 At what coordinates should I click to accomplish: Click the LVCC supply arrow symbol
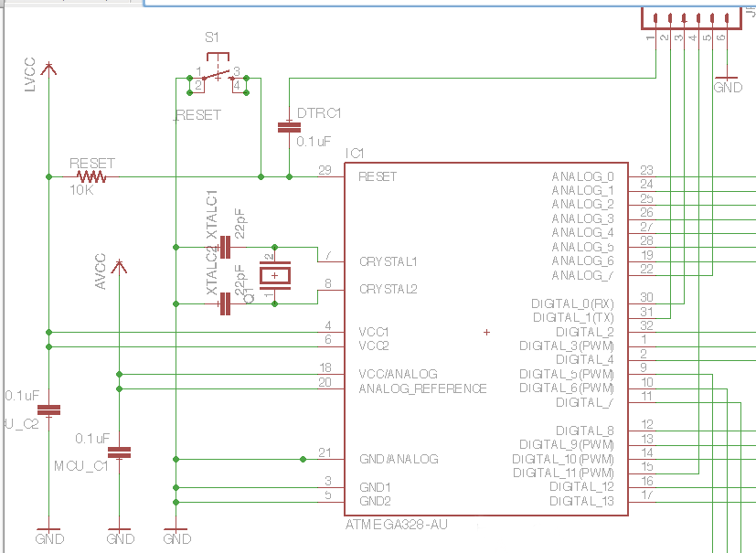pos(48,69)
